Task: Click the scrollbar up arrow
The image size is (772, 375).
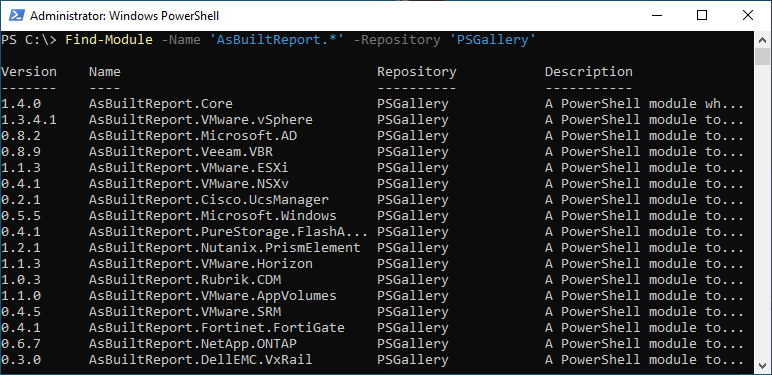Action: 762,40
